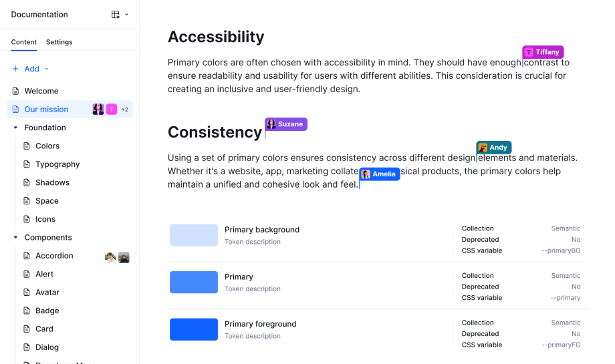
Task: Select the Content tab
Action: 24,42
